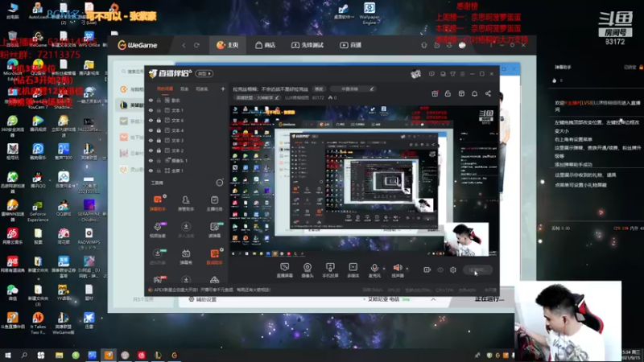Image resolution: width=644 pixels, height=362 pixels.
Task: Edit the stream category pill
Action: pyautogui.click(x=353, y=88)
